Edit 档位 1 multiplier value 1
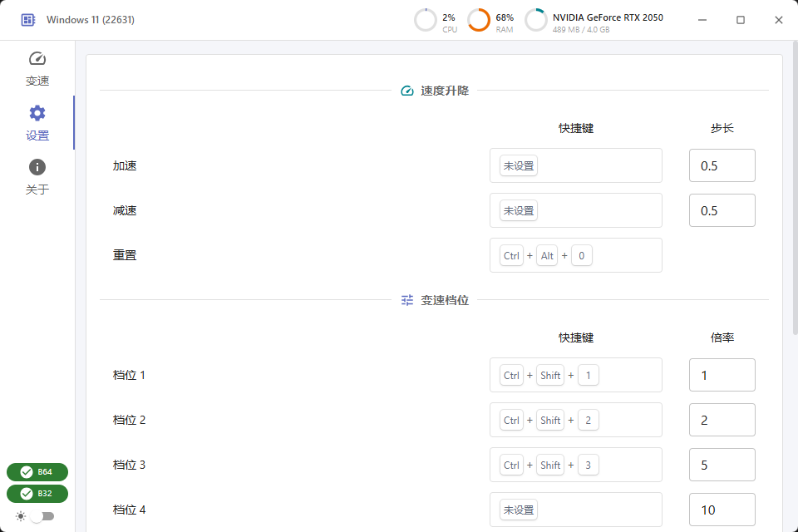The width and height of the screenshot is (798, 532). coord(722,375)
